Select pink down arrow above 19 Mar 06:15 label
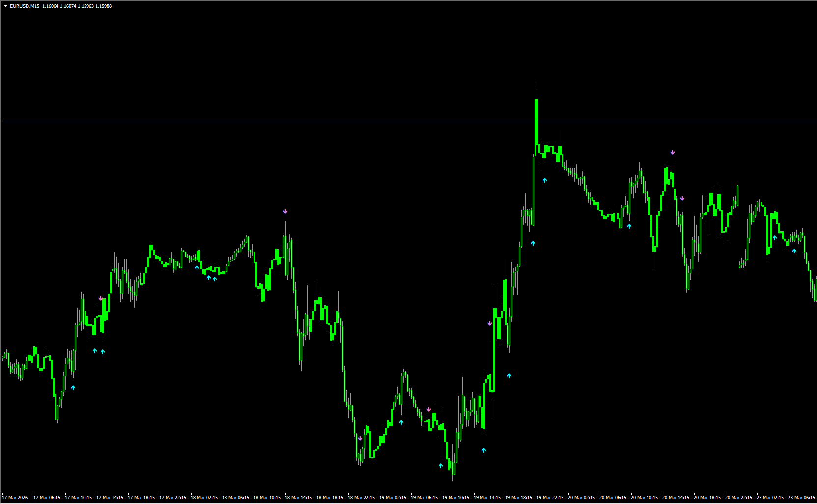817x504 pixels. click(x=429, y=409)
